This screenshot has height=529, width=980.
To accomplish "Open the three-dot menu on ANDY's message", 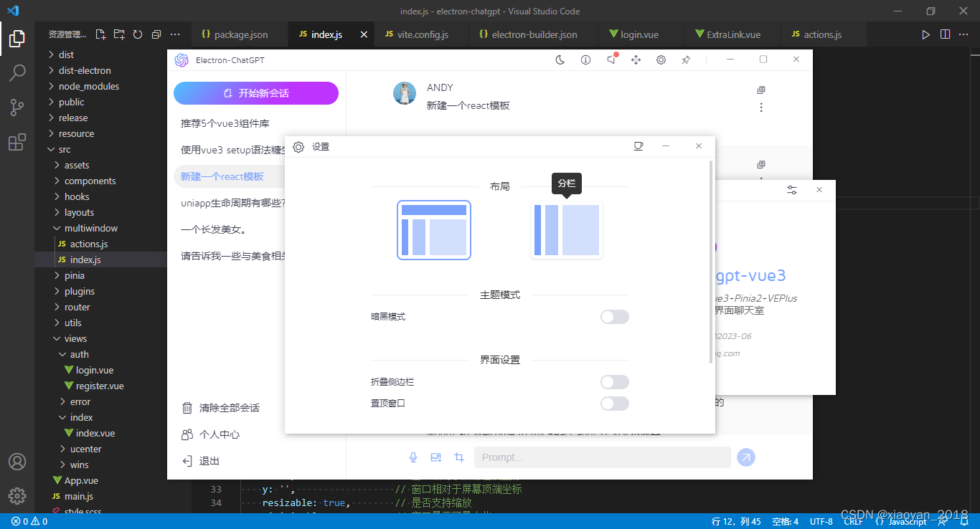I will tap(761, 108).
